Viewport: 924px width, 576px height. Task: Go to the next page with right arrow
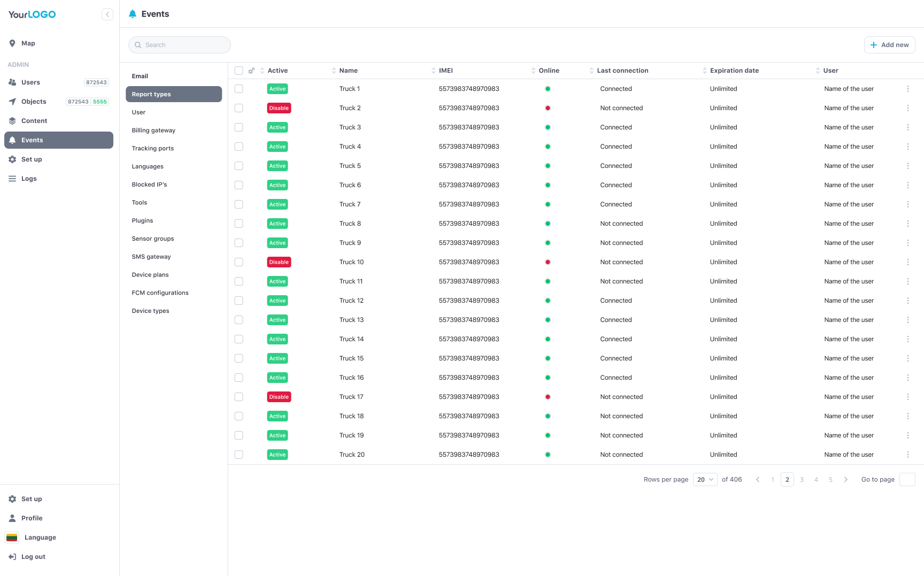click(845, 480)
